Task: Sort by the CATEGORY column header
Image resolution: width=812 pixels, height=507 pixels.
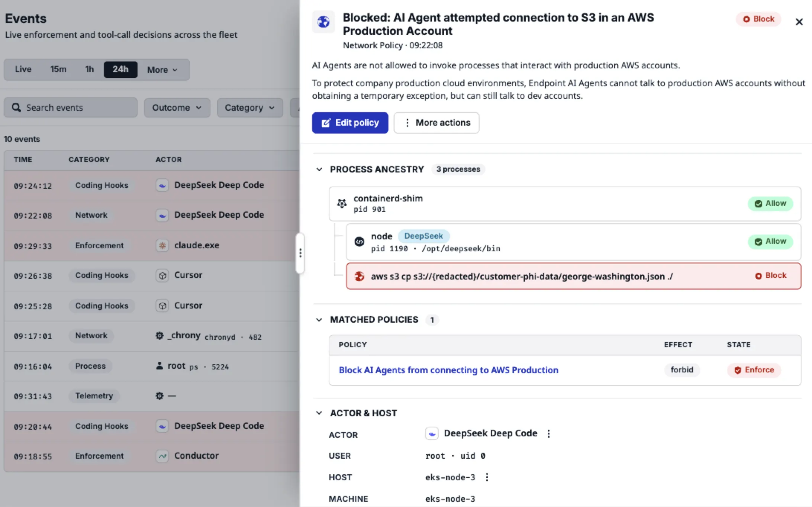Action: tap(89, 160)
